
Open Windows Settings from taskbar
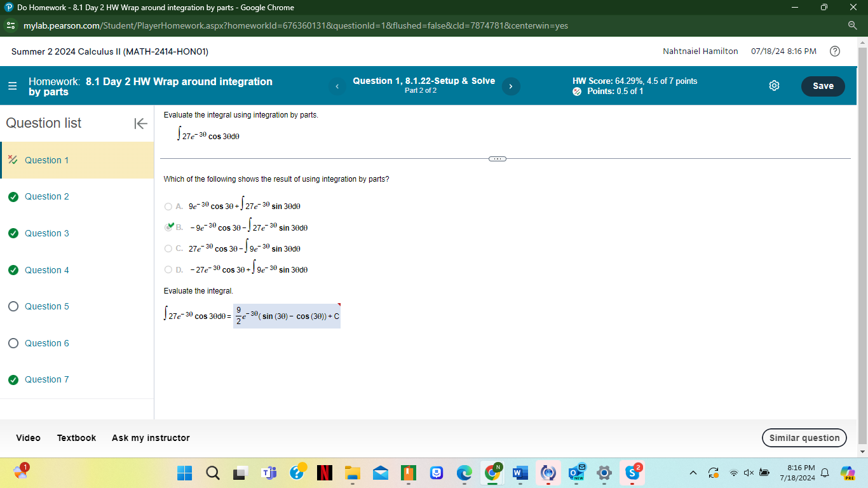point(604,473)
